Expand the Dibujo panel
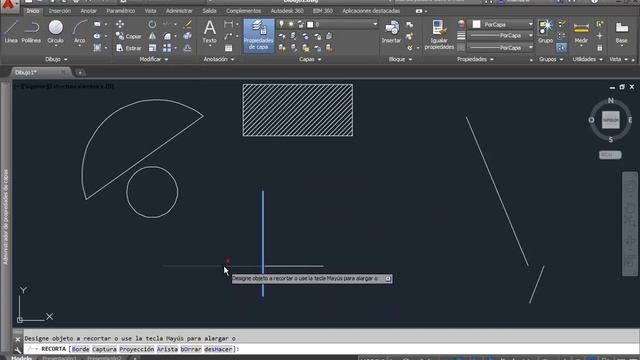This screenshot has height=360, width=640. tap(56, 59)
